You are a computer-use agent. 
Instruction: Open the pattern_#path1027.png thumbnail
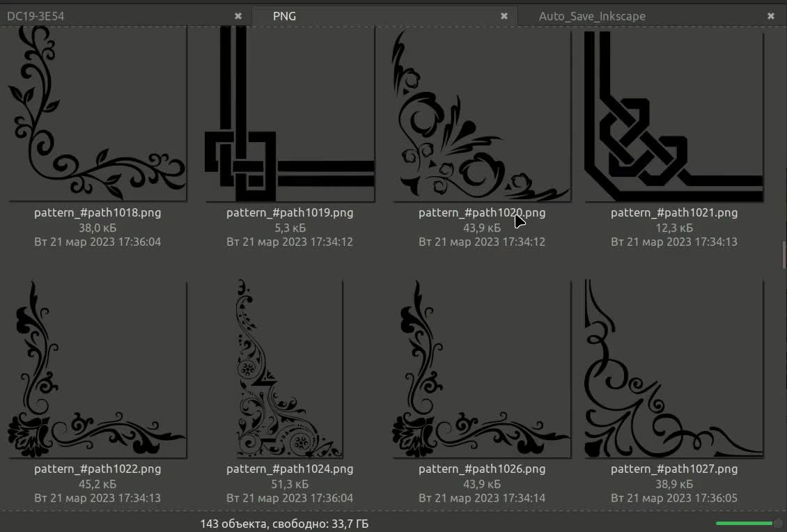(673, 369)
